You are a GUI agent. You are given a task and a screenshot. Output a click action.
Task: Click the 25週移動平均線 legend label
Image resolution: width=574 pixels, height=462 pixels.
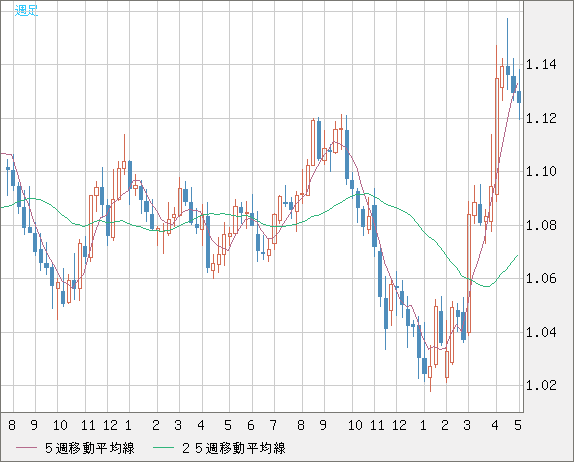[234, 448]
